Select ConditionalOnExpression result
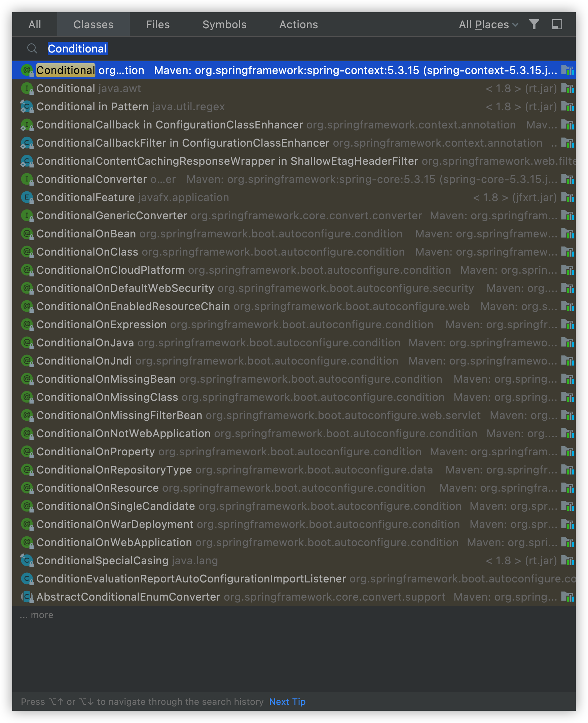588x723 pixels. 294,325
